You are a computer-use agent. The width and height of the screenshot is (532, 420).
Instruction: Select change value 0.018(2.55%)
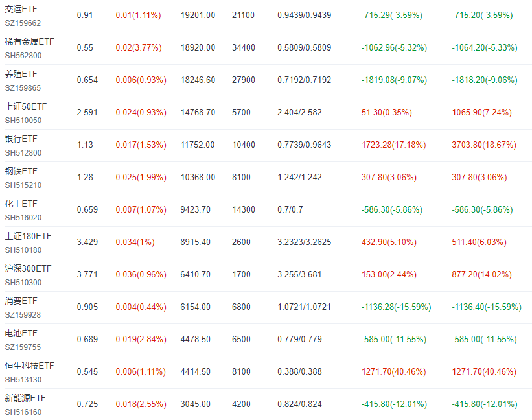pos(141,404)
